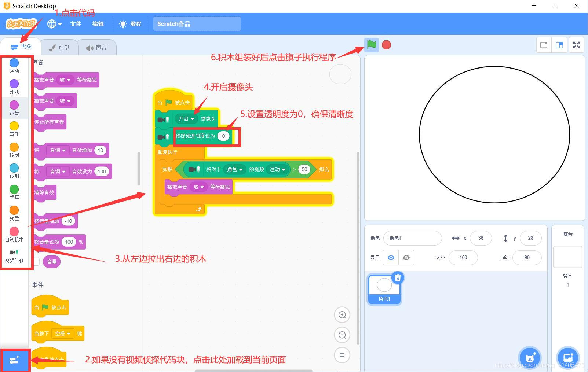The height and width of the screenshot is (372, 588).
Task: Select the 视频侦测 extension category
Action: (14, 256)
